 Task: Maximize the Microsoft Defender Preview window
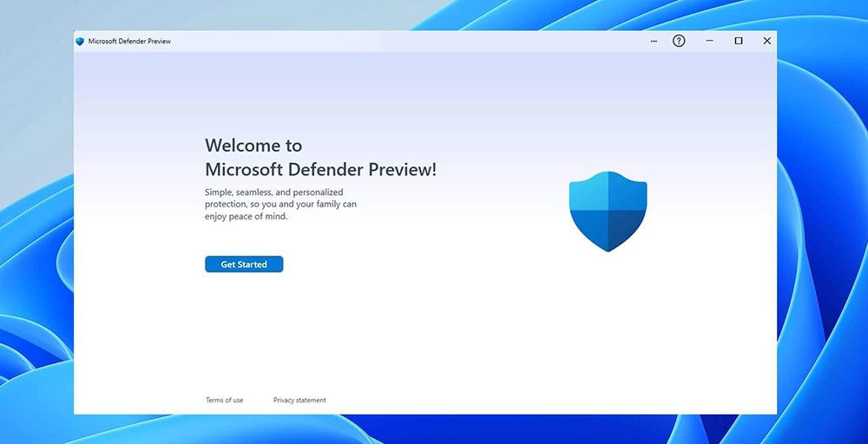tap(739, 42)
